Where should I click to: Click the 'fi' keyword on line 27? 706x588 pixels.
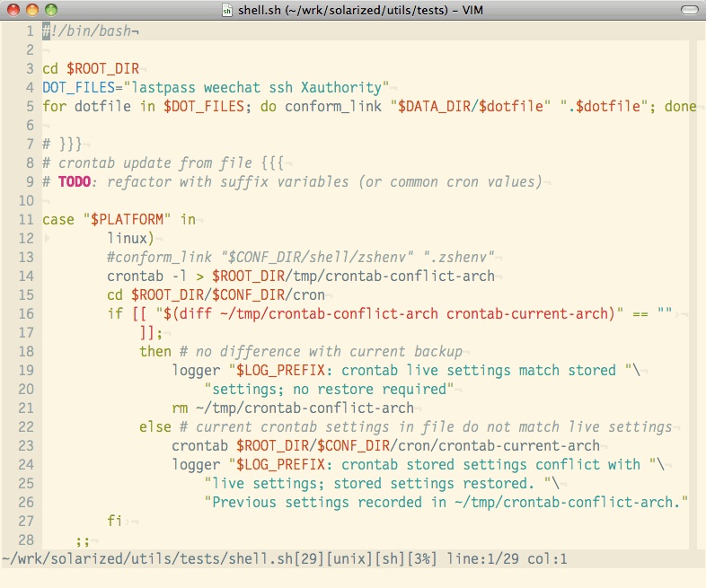click(x=114, y=521)
